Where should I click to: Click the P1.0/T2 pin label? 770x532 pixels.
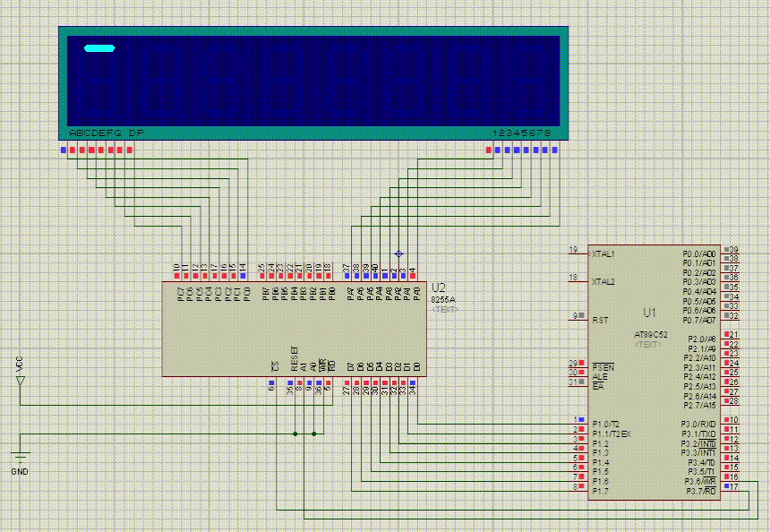point(605,424)
